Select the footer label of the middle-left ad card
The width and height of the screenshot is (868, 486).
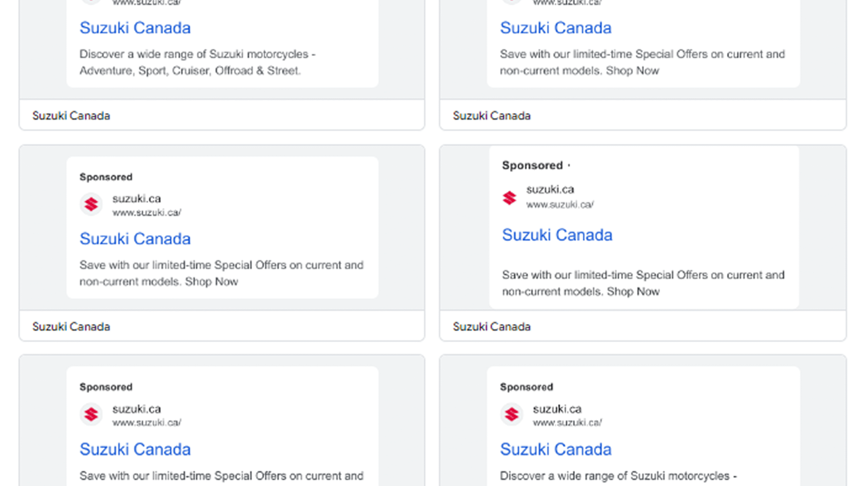click(71, 327)
